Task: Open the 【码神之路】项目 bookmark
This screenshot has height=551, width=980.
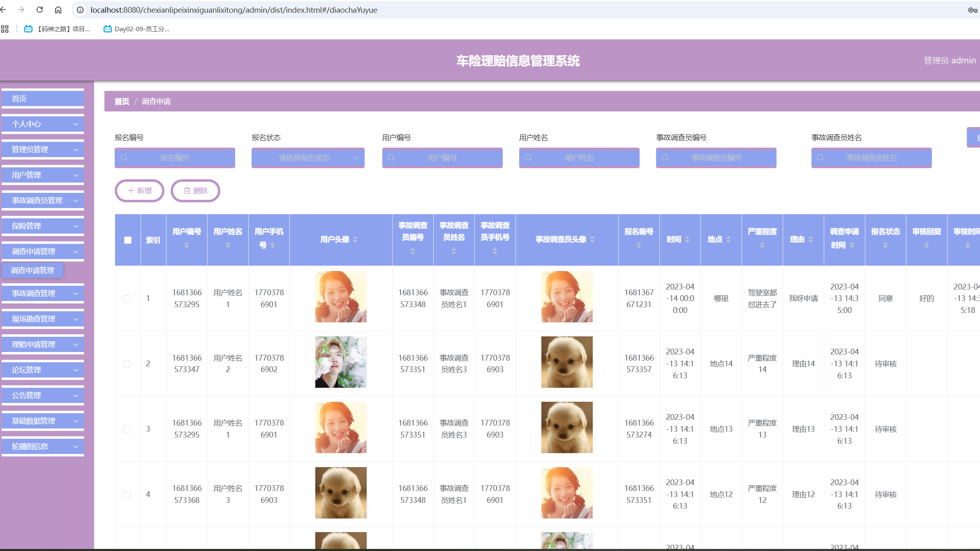Action: click(57, 29)
